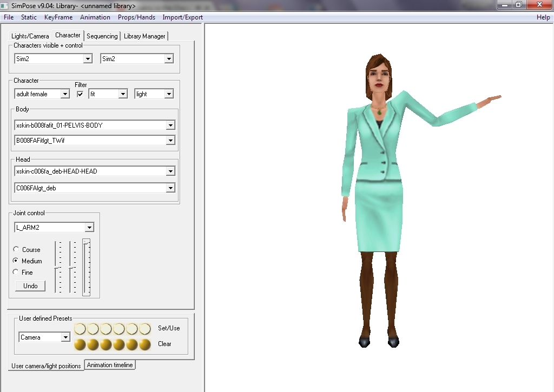Select the Course joint control radio button
This screenshot has height=392, width=554.
point(16,250)
